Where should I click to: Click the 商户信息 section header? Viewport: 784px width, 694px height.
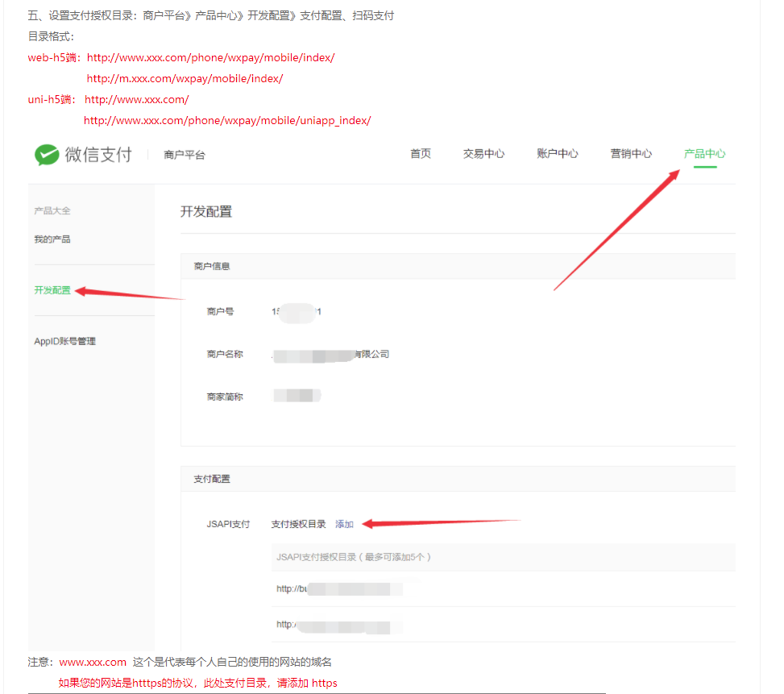211,266
